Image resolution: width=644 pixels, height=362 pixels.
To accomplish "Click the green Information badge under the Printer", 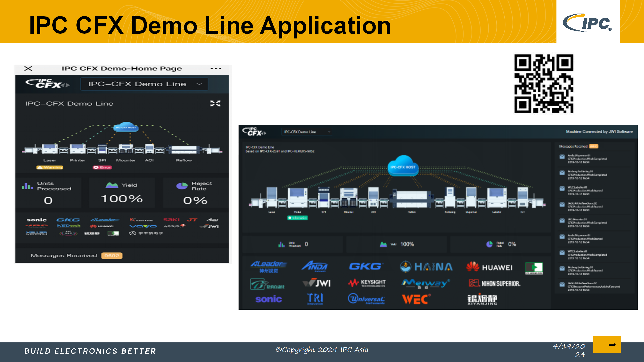I will pyautogui.click(x=297, y=218).
